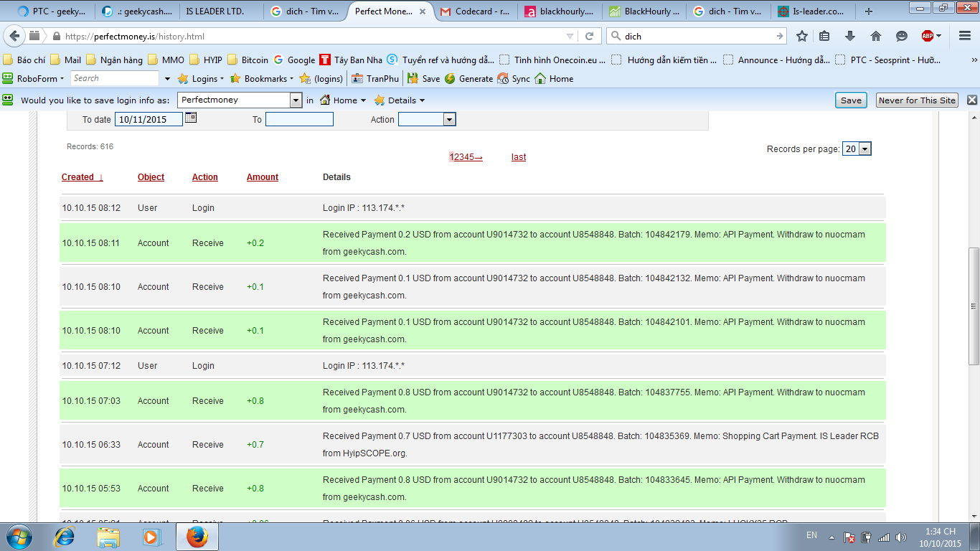The height and width of the screenshot is (551, 980).
Task: Open the calendar picker beside To date
Action: 190,118
